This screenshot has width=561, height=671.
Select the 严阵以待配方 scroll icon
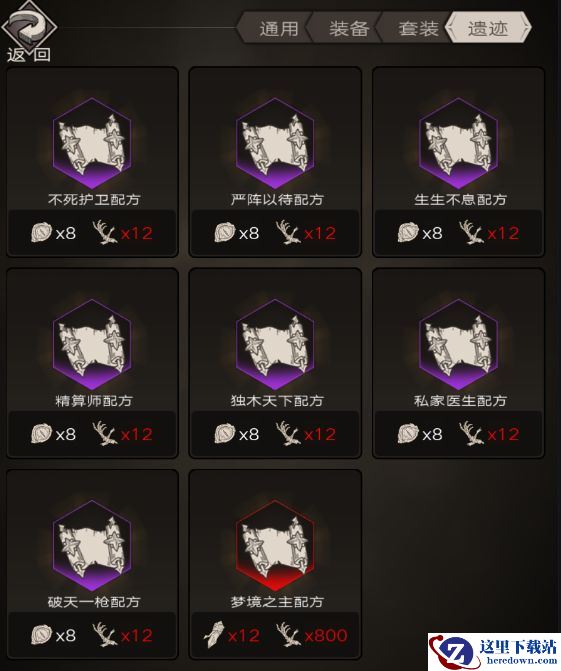[x=275, y=144]
